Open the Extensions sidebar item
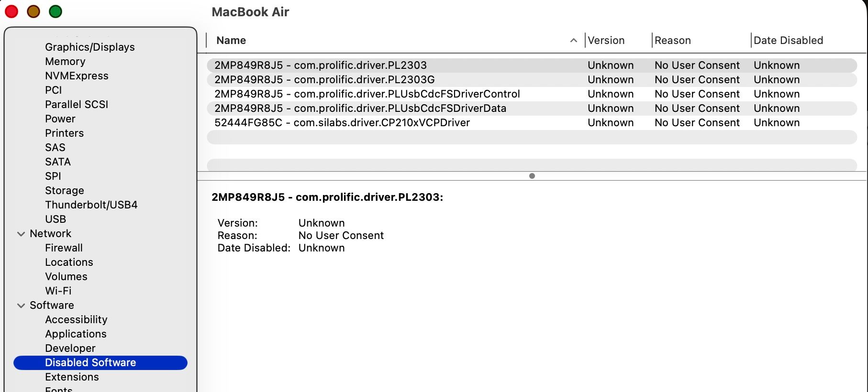This screenshot has width=868, height=392. 72,377
